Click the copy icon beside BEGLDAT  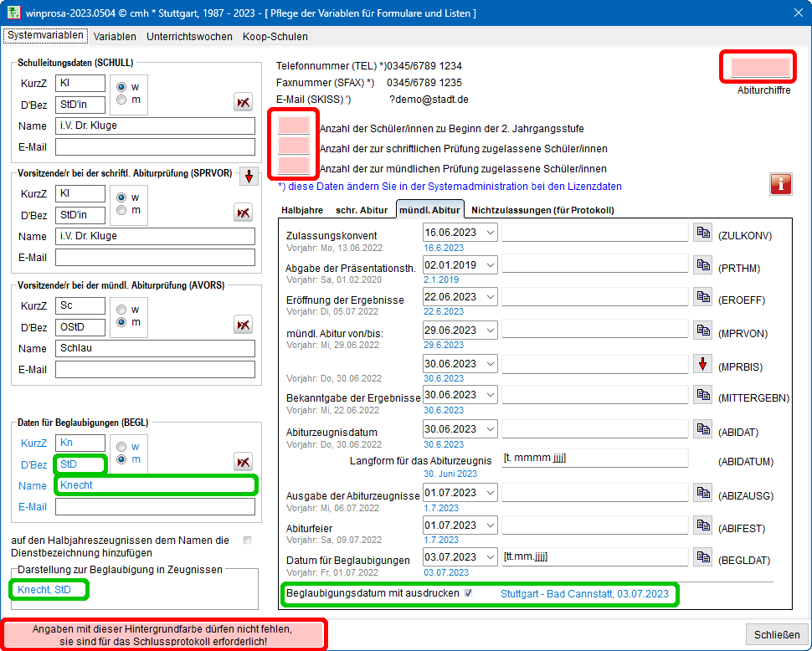[703, 557]
